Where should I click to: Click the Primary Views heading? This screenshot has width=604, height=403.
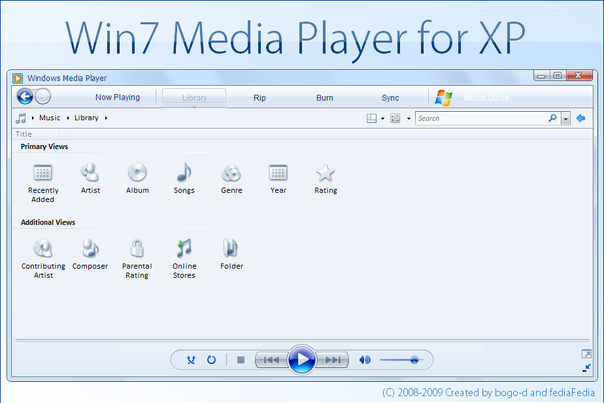[44, 146]
